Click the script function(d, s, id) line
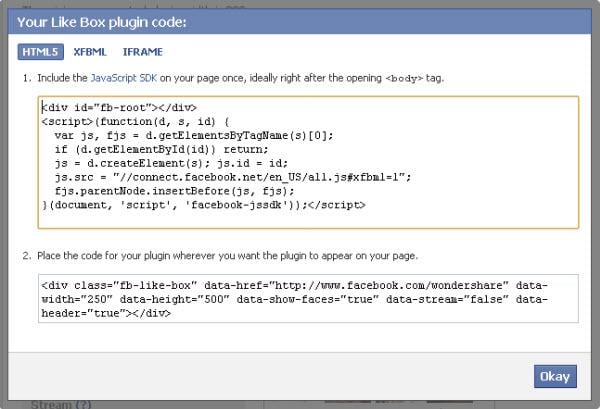This screenshot has height=409, width=600. [157, 121]
